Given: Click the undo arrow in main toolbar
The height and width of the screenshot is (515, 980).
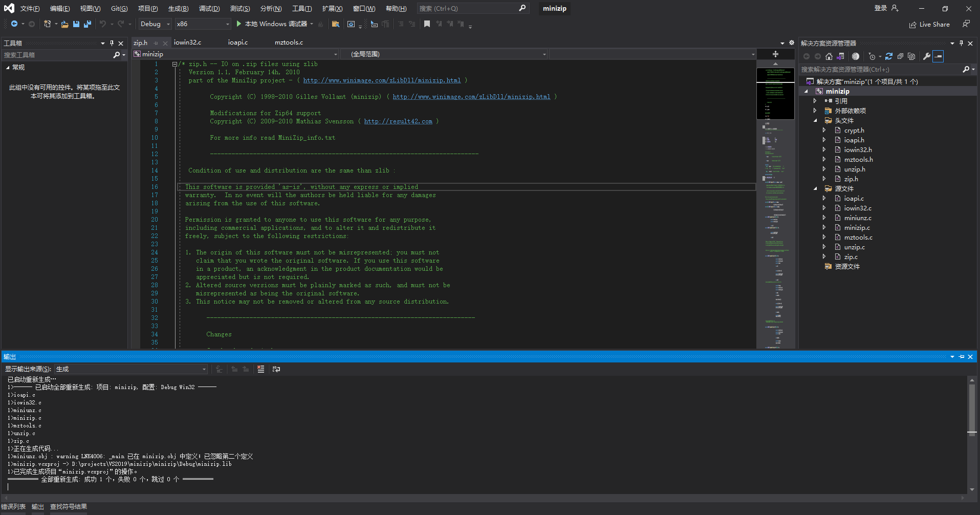Looking at the screenshot, I should click(103, 24).
